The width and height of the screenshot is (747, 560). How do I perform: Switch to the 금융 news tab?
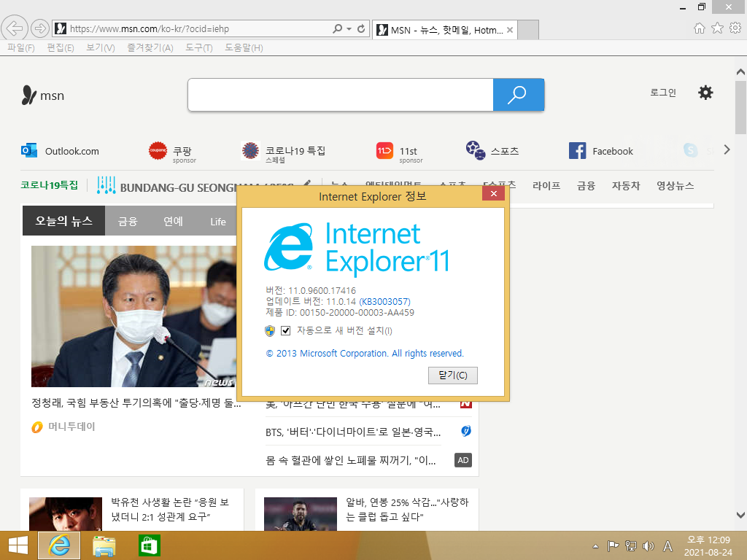[128, 221]
